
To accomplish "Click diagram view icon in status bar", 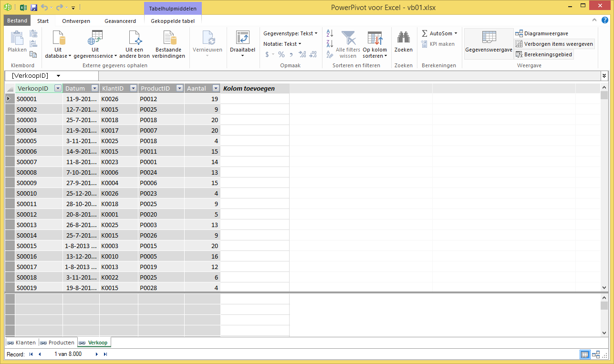I will point(596,354).
